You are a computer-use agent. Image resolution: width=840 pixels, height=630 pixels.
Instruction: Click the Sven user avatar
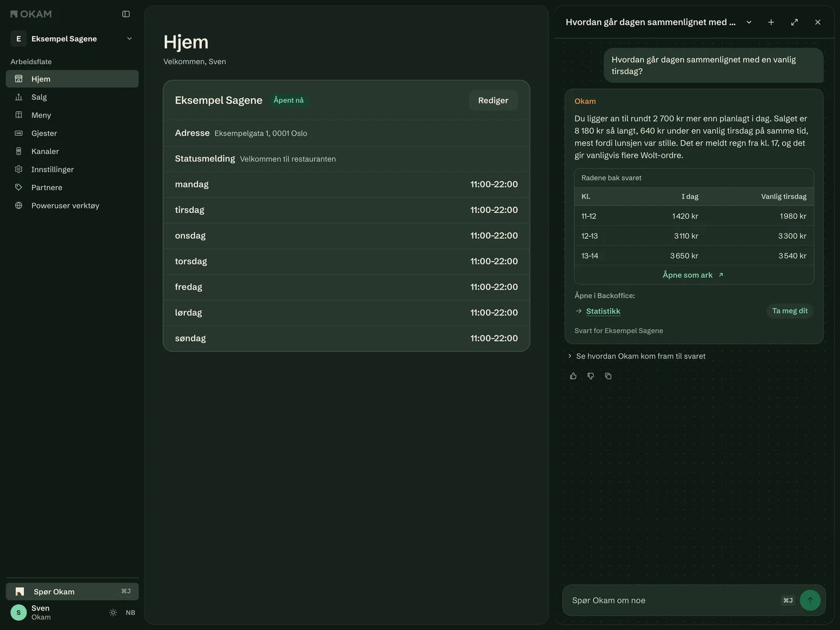click(x=18, y=613)
